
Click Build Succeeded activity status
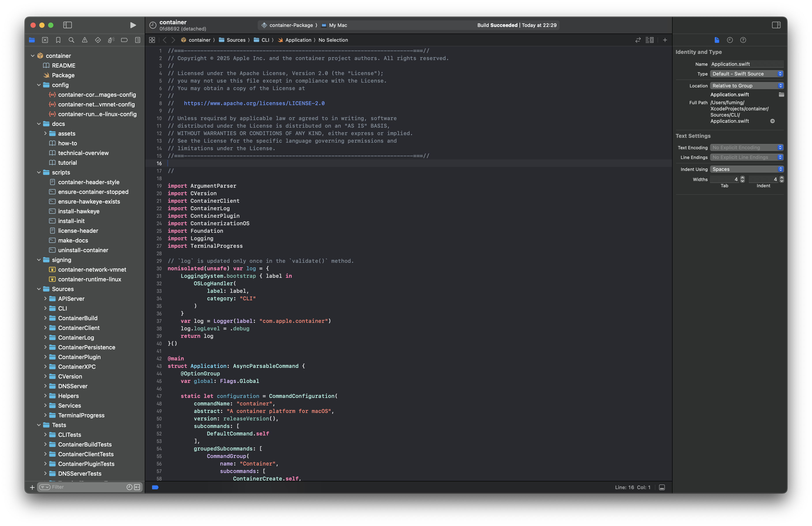click(x=517, y=25)
